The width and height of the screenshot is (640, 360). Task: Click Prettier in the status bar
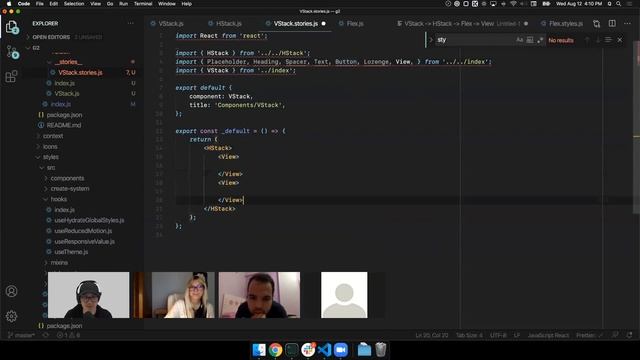pos(589,335)
